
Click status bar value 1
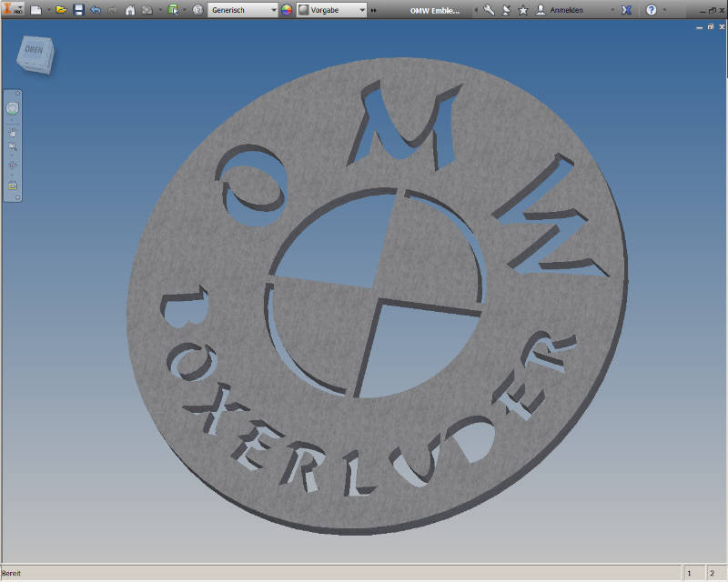point(690,574)
